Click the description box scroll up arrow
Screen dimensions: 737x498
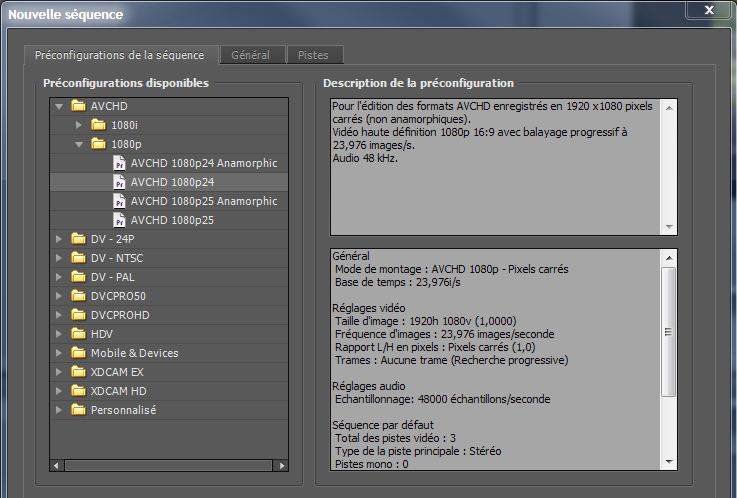pyautogui.click(x=669, y=108)
